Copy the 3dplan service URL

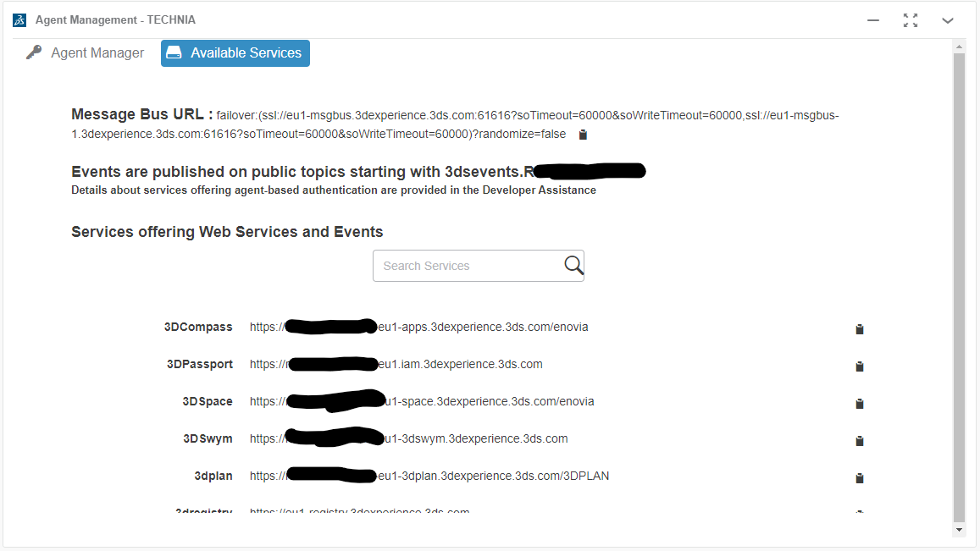(x=859, y=478)
